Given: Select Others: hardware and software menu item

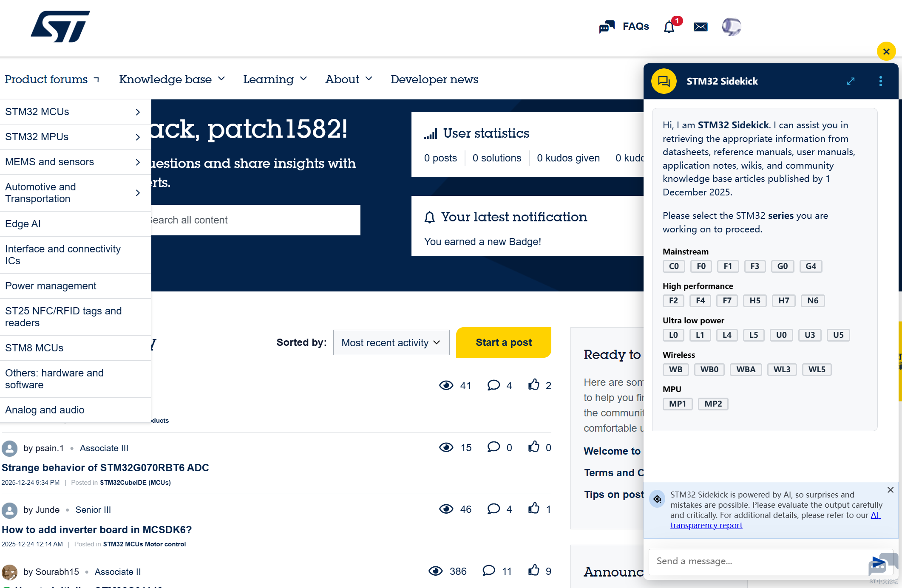Looking at the screenshot, I should 76,379.
